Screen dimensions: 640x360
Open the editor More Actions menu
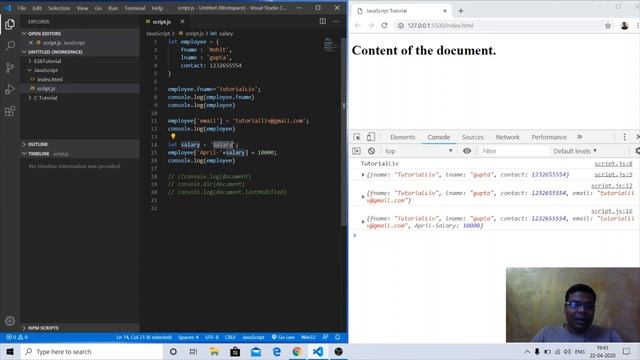(336, 21)
